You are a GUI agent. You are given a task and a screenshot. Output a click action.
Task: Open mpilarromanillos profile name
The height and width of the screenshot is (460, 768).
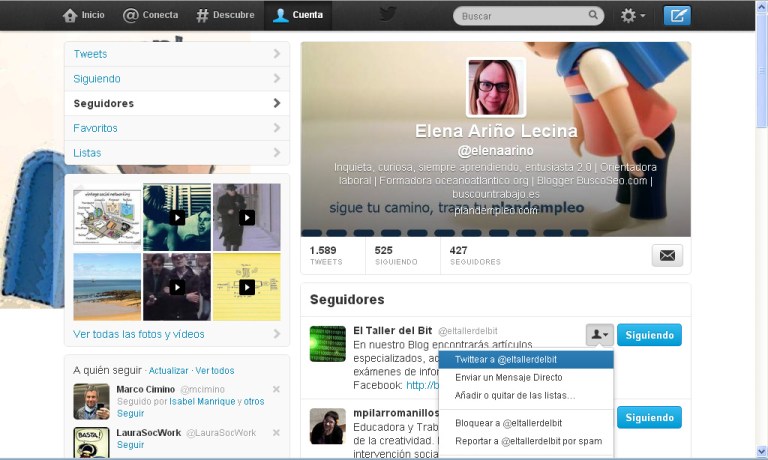click(396, 413)
